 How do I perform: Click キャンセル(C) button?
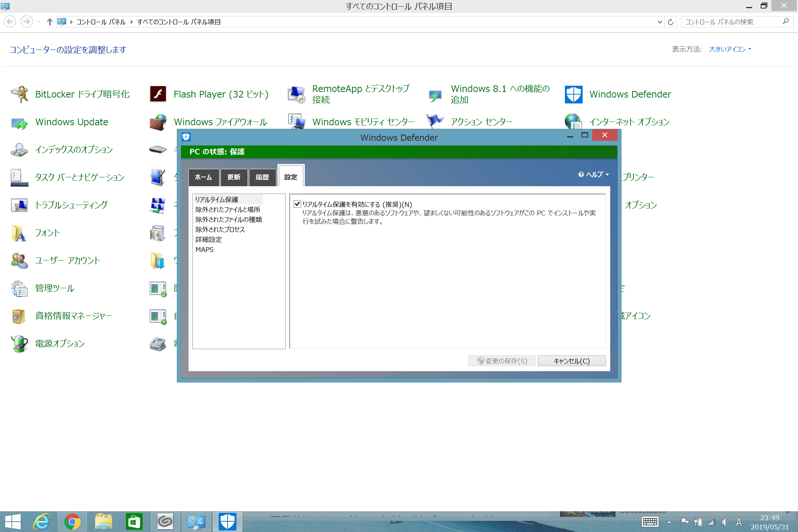point(572,361)
